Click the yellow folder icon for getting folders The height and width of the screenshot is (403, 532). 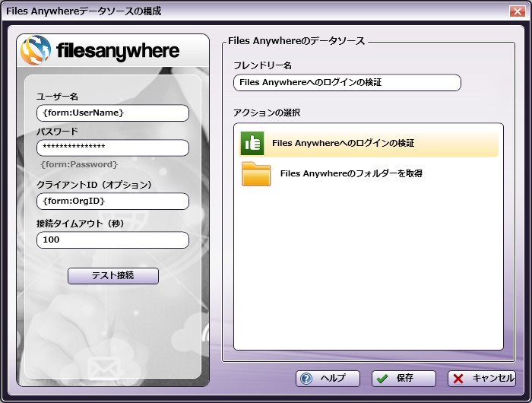coord(256,174)
